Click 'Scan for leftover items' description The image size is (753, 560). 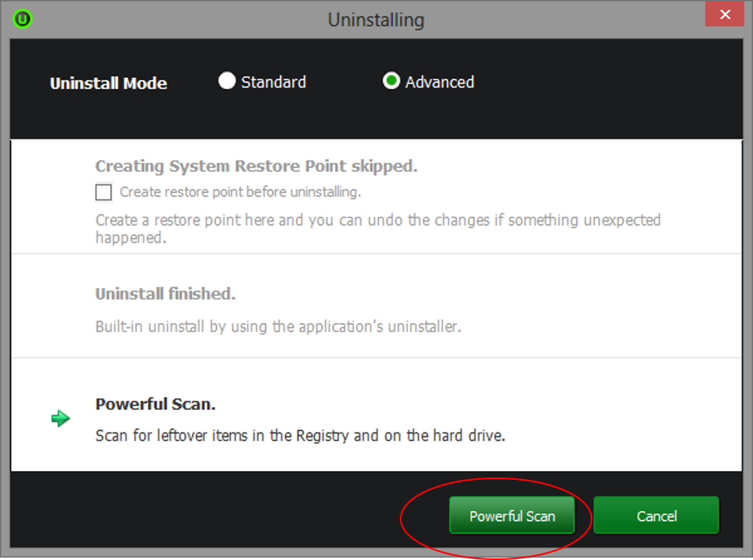[x=300, y=436]
